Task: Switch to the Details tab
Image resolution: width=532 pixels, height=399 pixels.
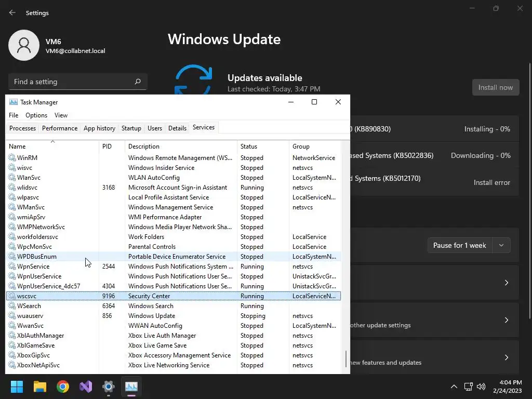Action: (x=177, y=128)
